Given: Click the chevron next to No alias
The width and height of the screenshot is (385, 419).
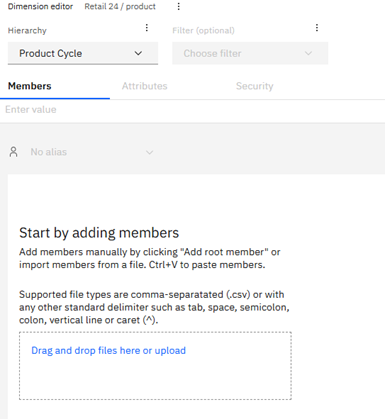Looking at the screenshot, I should pos(149,153).
